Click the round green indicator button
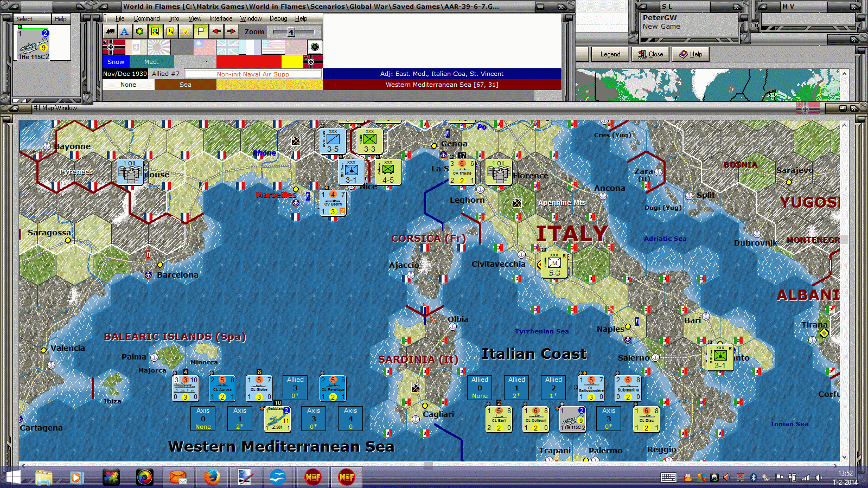This screenshot has width=868, height=488. pyautogui.click(x=315, y=47)
